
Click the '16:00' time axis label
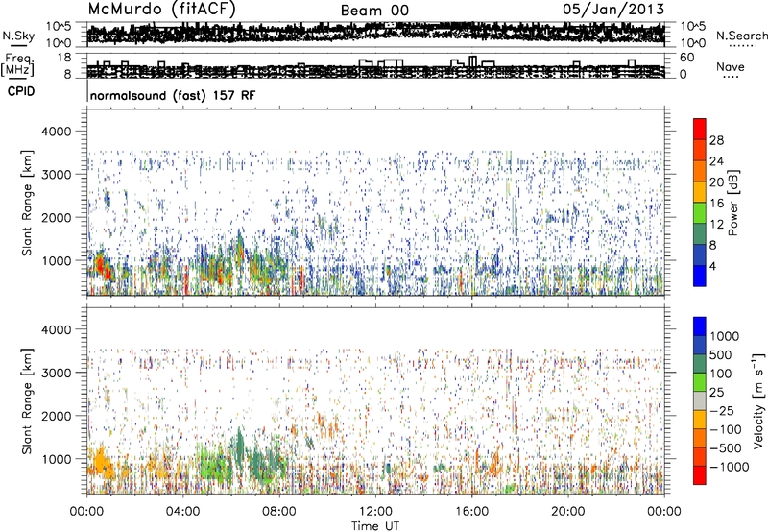[471, 512]
